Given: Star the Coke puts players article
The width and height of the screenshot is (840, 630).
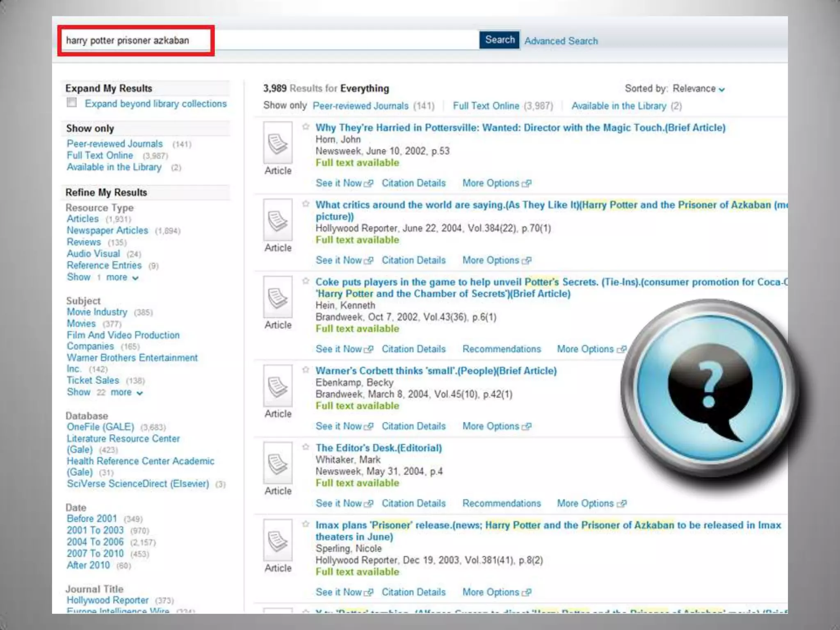Looking at the screenshot, I should pyautogui.click(x=306, y=281).
